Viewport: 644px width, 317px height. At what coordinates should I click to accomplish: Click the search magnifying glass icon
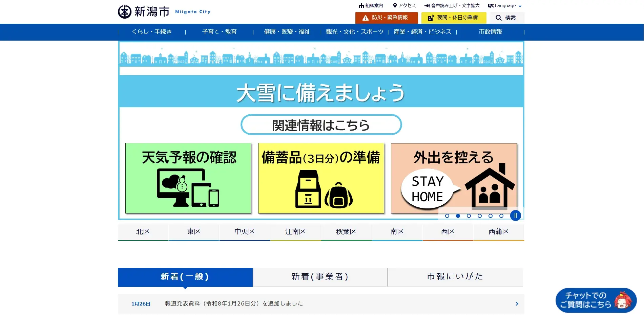(x=498, y=18)
